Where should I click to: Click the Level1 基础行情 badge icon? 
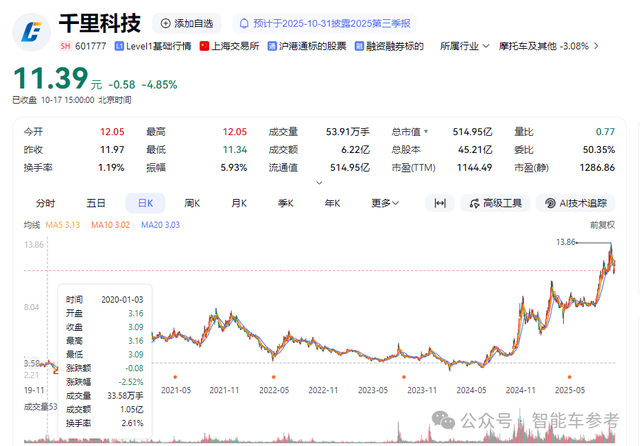120,46
